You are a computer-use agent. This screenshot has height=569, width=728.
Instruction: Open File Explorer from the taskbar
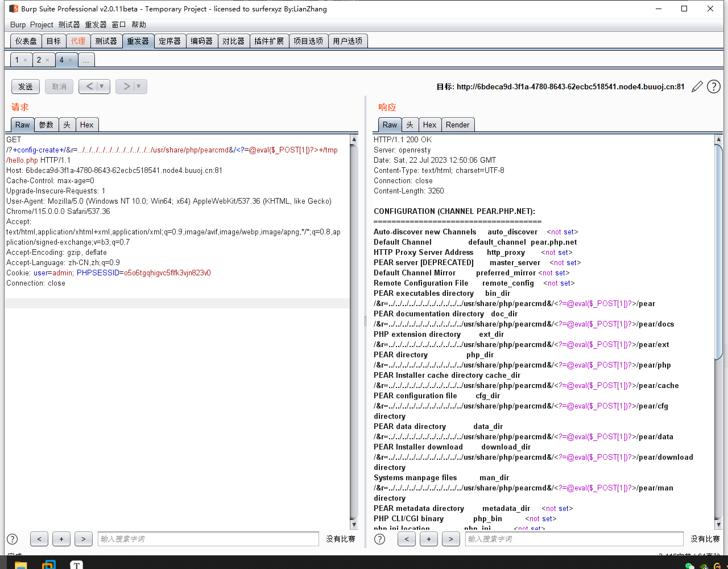tap(20, 565)
